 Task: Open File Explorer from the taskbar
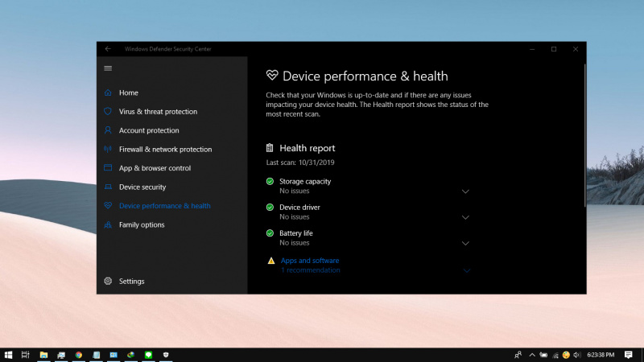[x=43, y=355]
